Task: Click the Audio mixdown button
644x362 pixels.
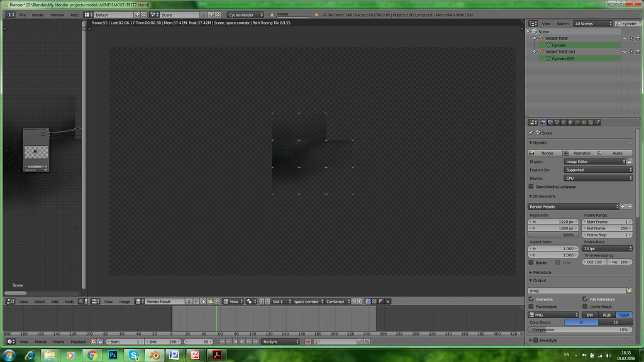Action: 615,153
